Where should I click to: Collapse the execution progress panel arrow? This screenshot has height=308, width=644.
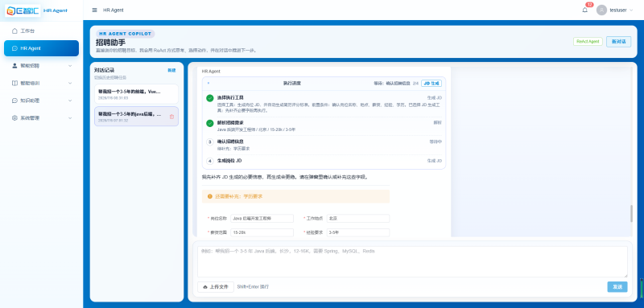(x=208, y=84)
